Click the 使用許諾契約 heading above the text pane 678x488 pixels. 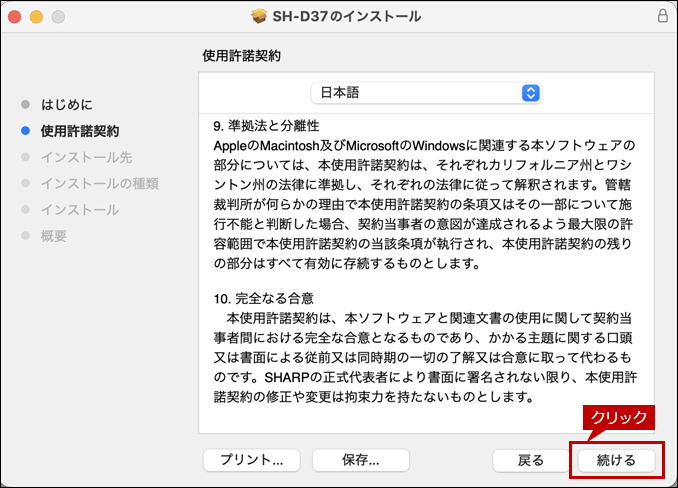(242, 56)
